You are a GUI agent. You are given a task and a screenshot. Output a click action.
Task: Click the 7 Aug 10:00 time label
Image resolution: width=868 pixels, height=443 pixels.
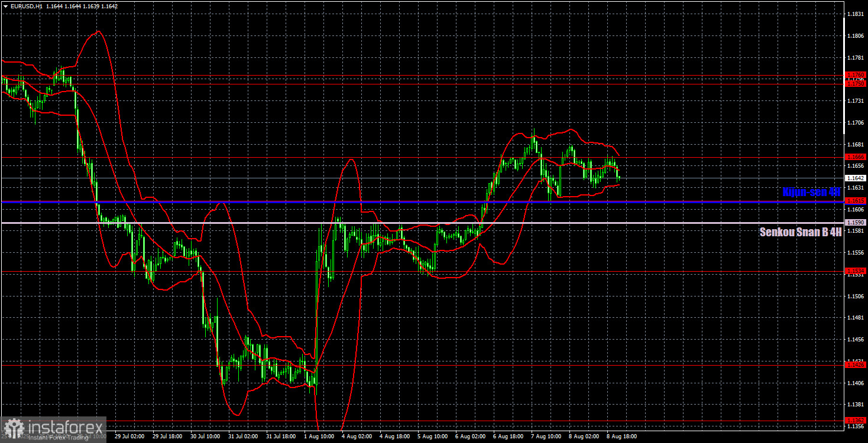[x=547, y=437]
